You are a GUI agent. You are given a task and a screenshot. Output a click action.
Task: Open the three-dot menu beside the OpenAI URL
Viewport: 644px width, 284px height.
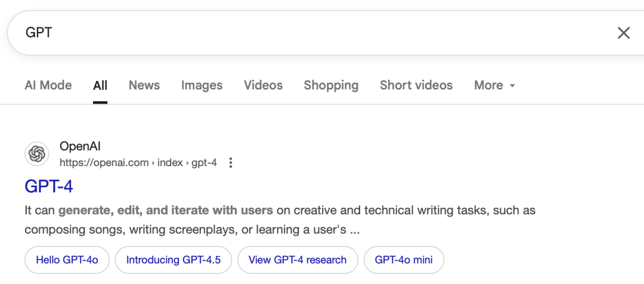231,163
